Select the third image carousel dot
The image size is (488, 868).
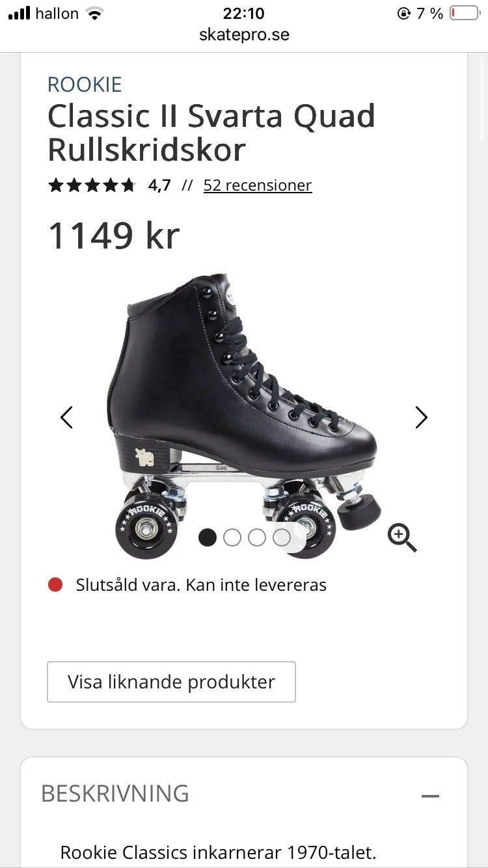pyautogui.click(x=257, y=537)
